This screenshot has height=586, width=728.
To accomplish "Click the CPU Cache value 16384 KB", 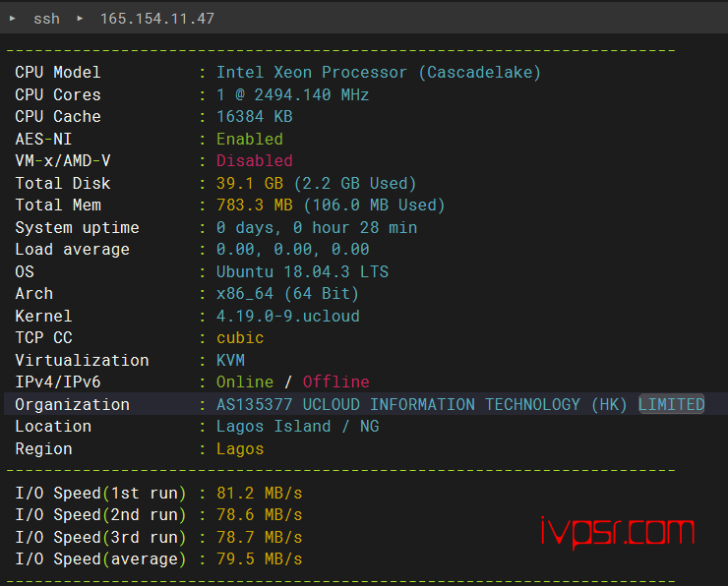I will point(255,116).
